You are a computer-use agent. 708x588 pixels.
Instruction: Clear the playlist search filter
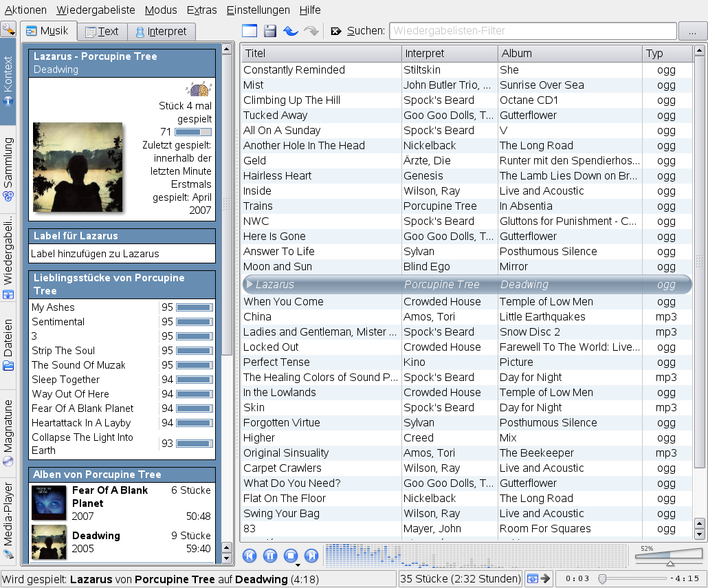click(336, 31)
